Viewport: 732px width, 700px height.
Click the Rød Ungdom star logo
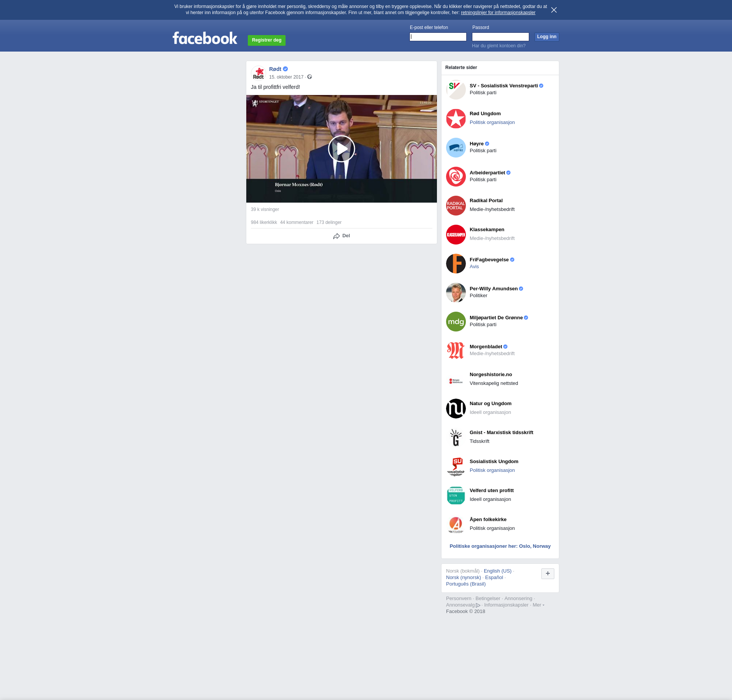click(x=456, y=119)
